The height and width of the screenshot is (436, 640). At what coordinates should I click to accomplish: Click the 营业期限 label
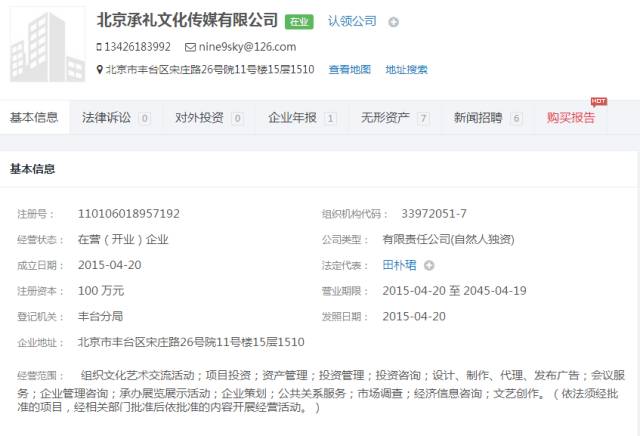344,291
